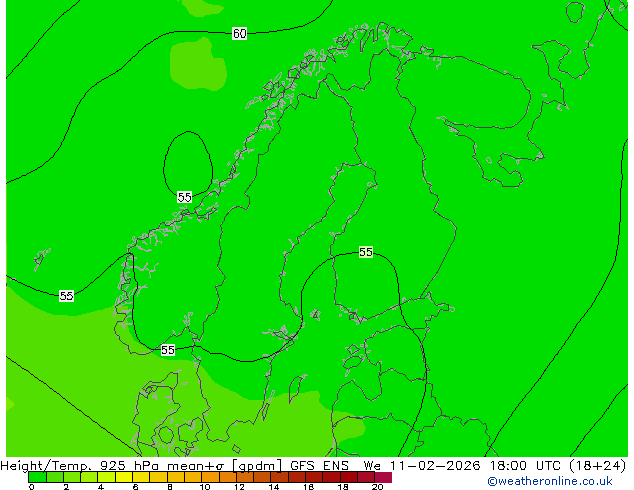Click the 55 label near southern Norway

(x=168, y=350)
